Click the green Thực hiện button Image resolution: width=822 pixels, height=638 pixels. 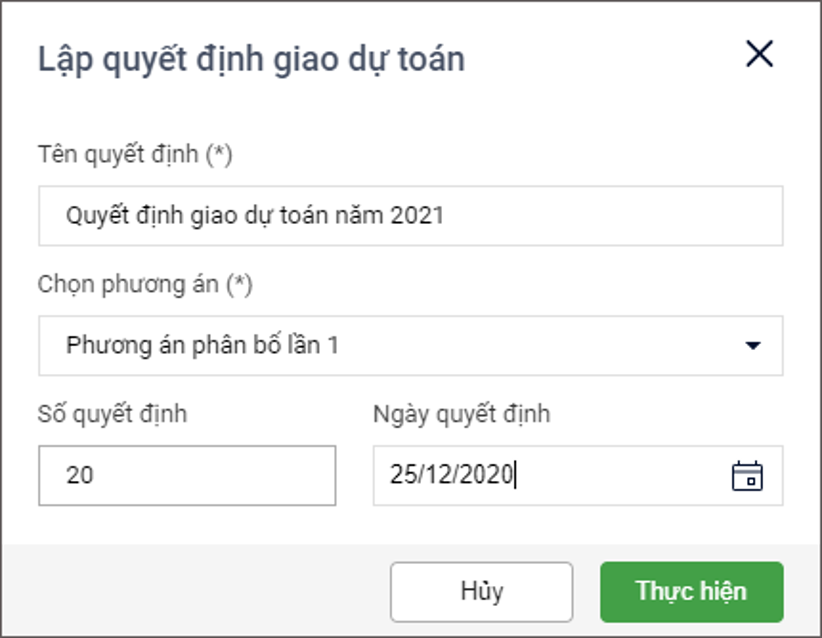click(x=691, y=592)
